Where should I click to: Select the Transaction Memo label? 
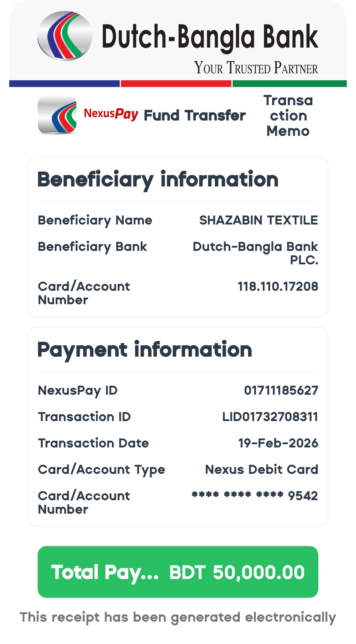pyautogui.click(x=288, y=116)
